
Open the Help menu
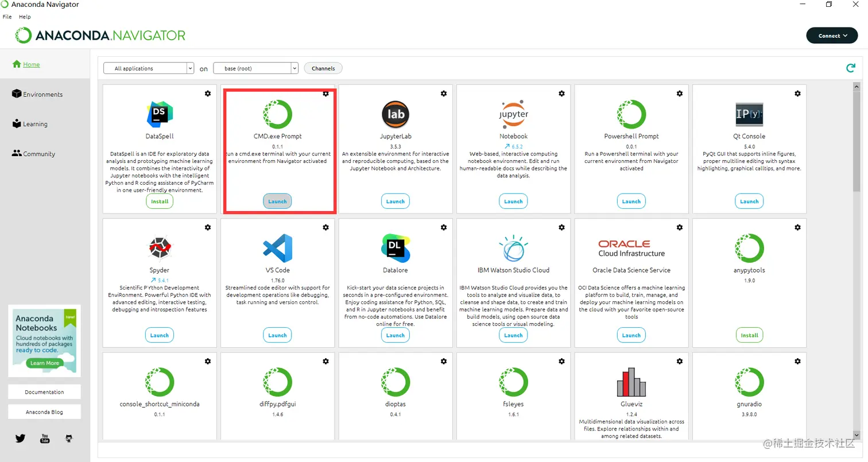pos(25,17)
